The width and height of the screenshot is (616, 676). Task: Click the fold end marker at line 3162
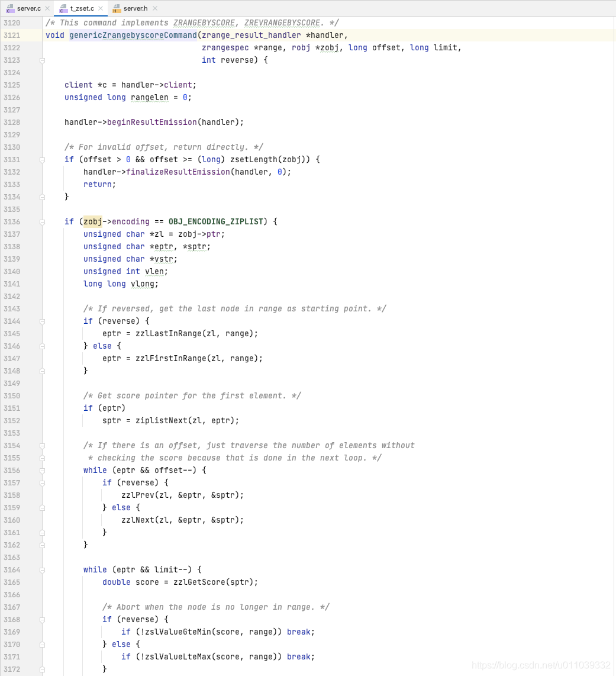(x=42, y=545)
